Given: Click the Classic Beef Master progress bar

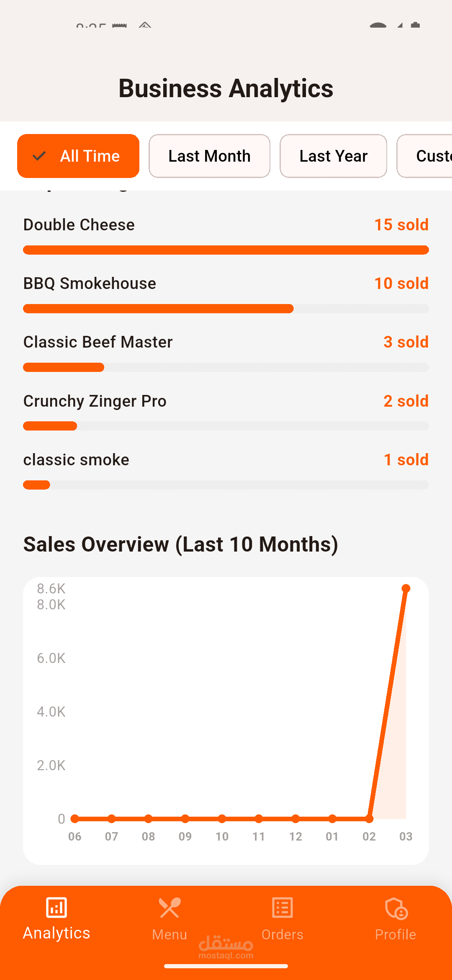Looking at the screenshot, I should click(226, 367).
